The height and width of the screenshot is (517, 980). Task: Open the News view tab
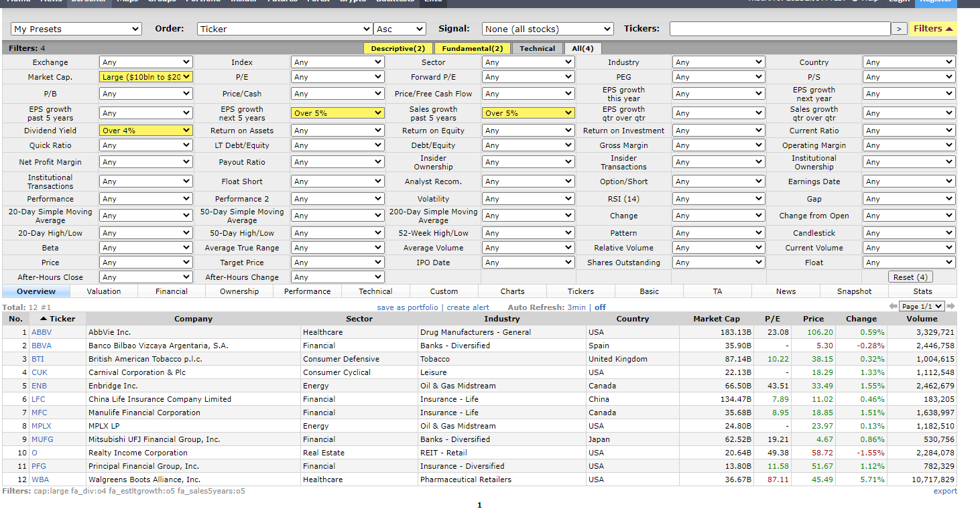pos(786,291)
